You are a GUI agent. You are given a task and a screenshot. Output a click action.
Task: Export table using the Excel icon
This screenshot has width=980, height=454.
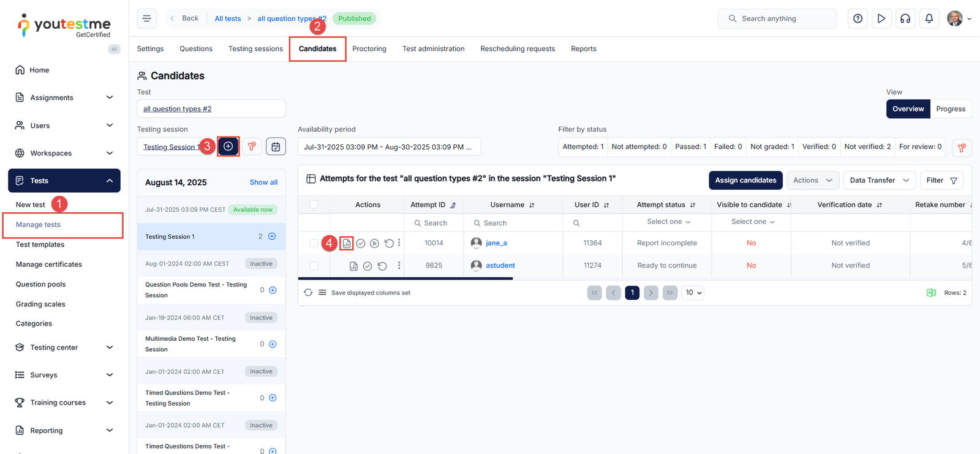point(931,293)
